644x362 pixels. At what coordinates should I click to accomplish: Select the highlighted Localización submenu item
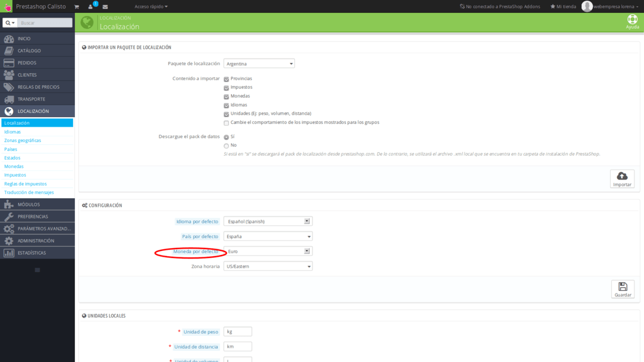pyautogui.click(x=37, y=123)
